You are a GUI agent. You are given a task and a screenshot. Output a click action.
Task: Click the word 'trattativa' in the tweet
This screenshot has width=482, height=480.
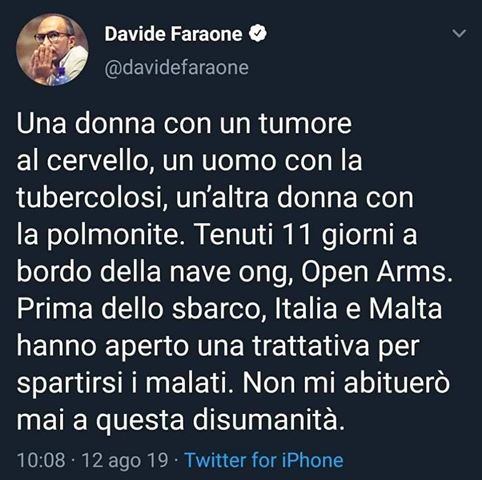[311, 346]
